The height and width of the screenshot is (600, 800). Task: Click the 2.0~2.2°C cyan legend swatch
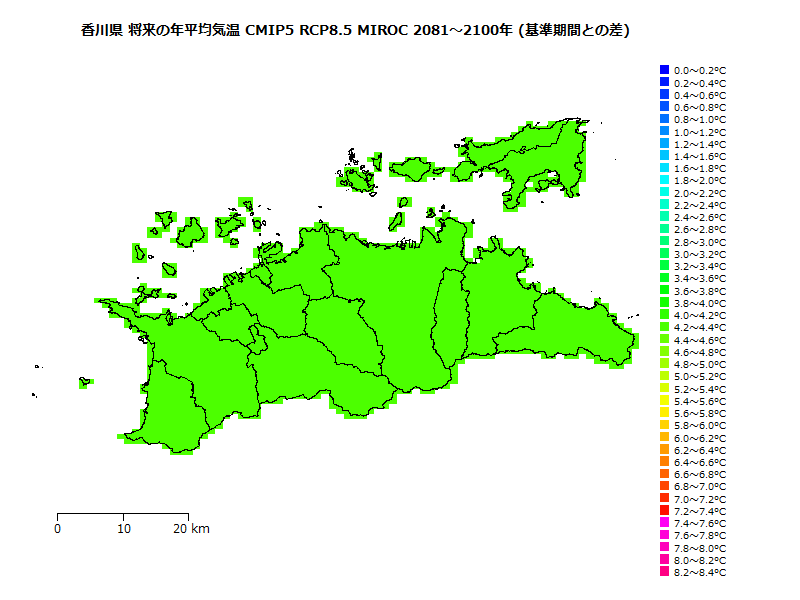click(664, 192)
